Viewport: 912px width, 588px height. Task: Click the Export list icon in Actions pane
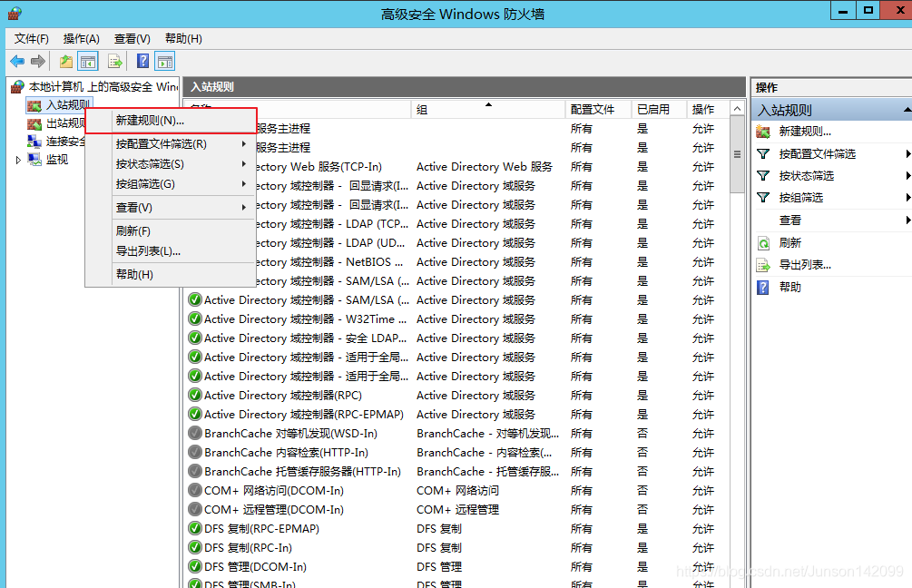pyautogui.click(x=763, y=265)
